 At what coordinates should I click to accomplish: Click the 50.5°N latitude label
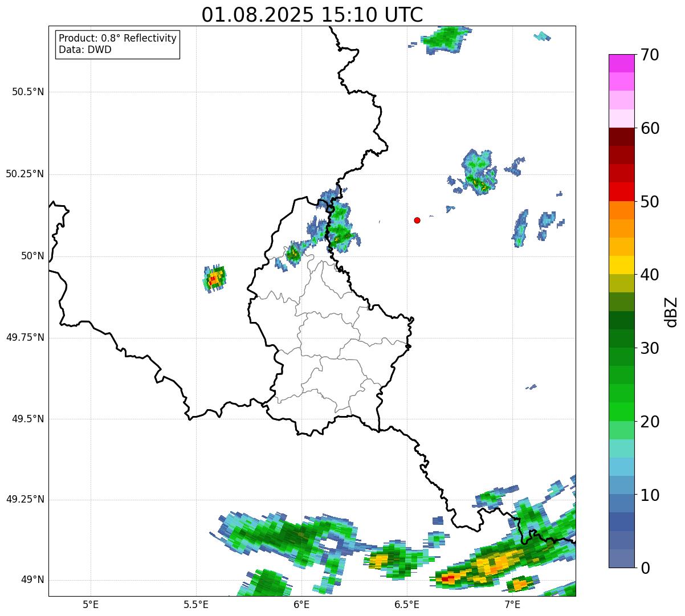tap(28, 92)
